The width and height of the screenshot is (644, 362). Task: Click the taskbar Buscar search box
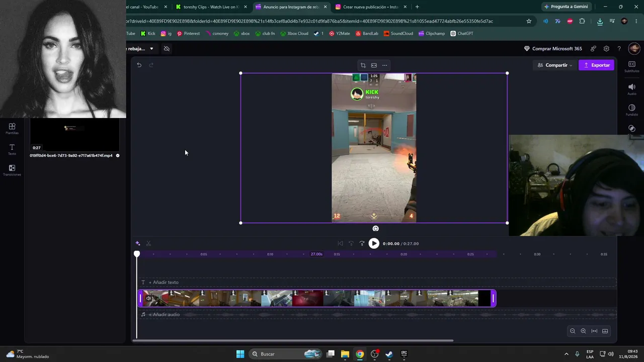[285, 354]
